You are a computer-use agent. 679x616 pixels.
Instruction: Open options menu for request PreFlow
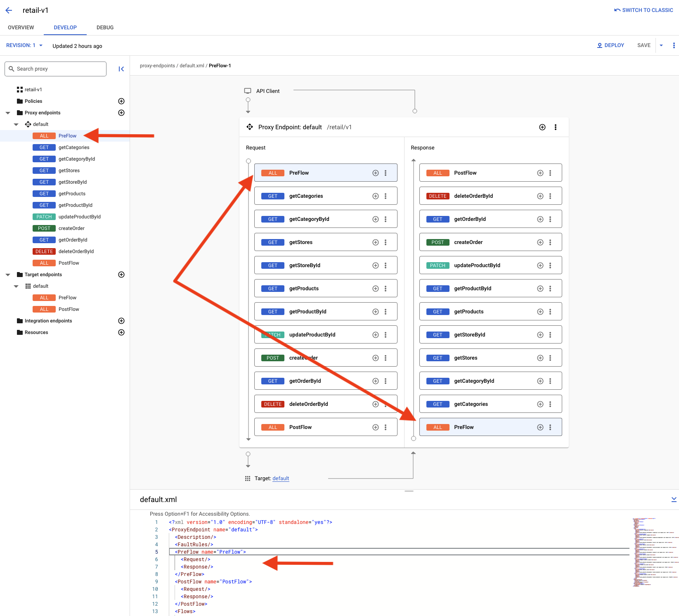point(386,173)
